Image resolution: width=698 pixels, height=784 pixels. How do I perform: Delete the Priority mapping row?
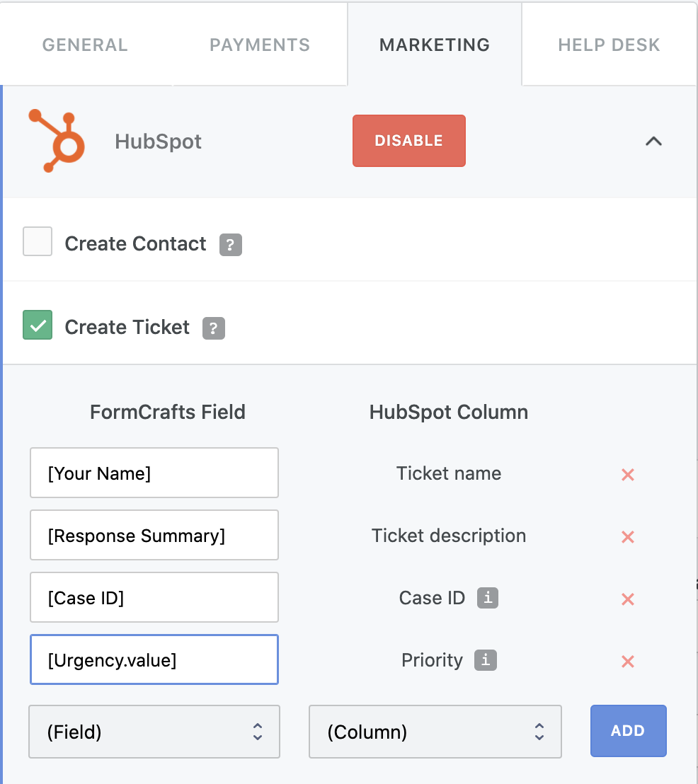coord(627,662)
